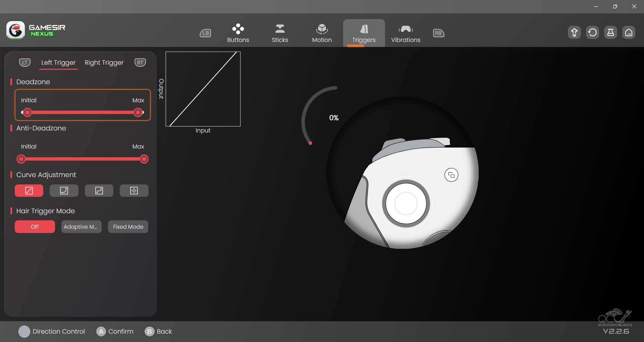The width and height of the screenshot is (644, 342).
Task: Open the Vibrations tab
Action: 406,33
